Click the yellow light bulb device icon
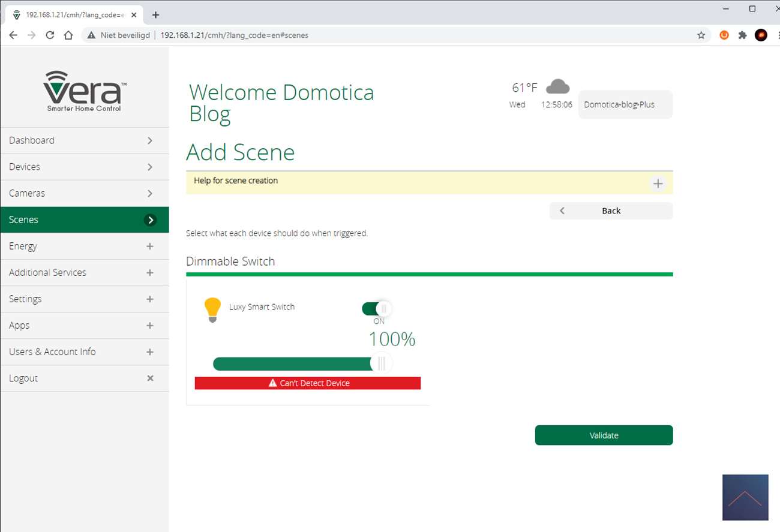This screenshot has height=532, width=780. (x=212, y=309)
